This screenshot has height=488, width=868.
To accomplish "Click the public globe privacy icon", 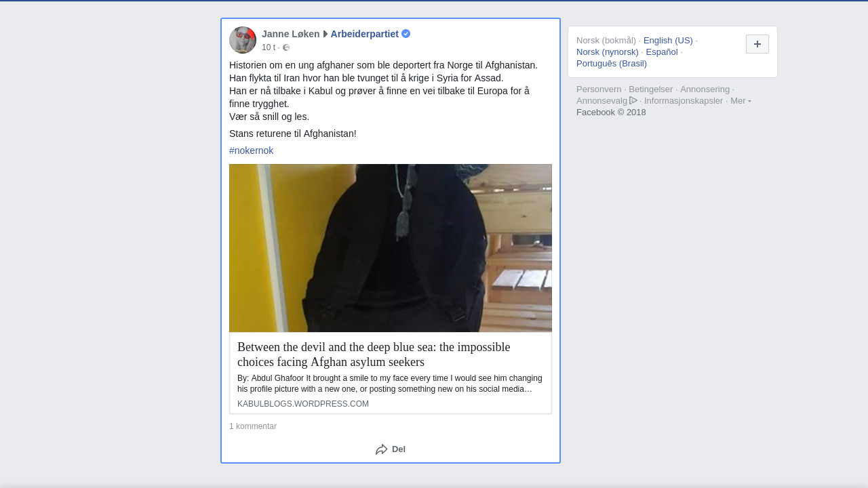I will click(x=286, y=47).
